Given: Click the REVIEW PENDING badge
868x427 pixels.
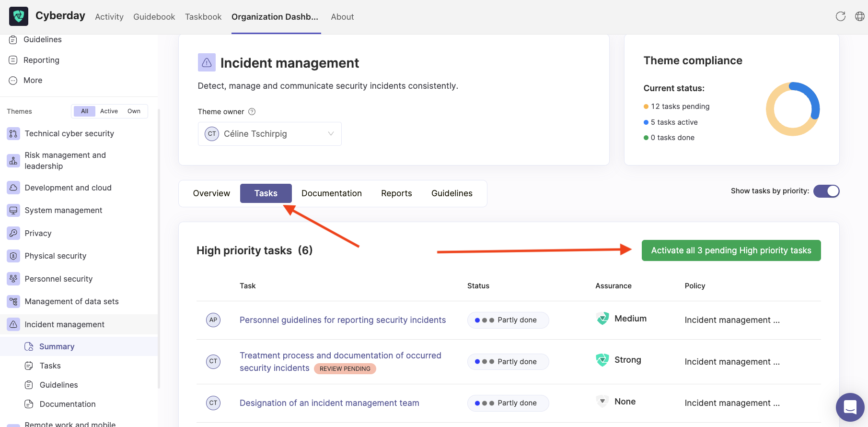Looking at the screenshot, I should tap(345, 369).
